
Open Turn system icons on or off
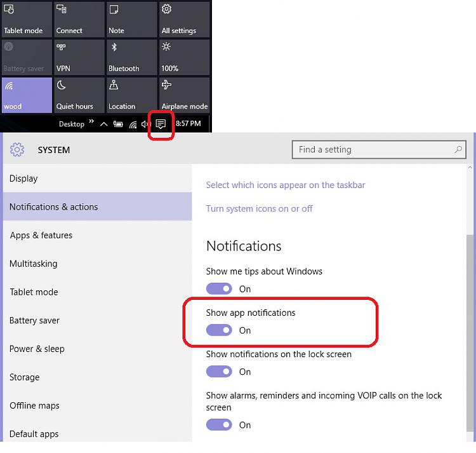click(x=259, y=209)
